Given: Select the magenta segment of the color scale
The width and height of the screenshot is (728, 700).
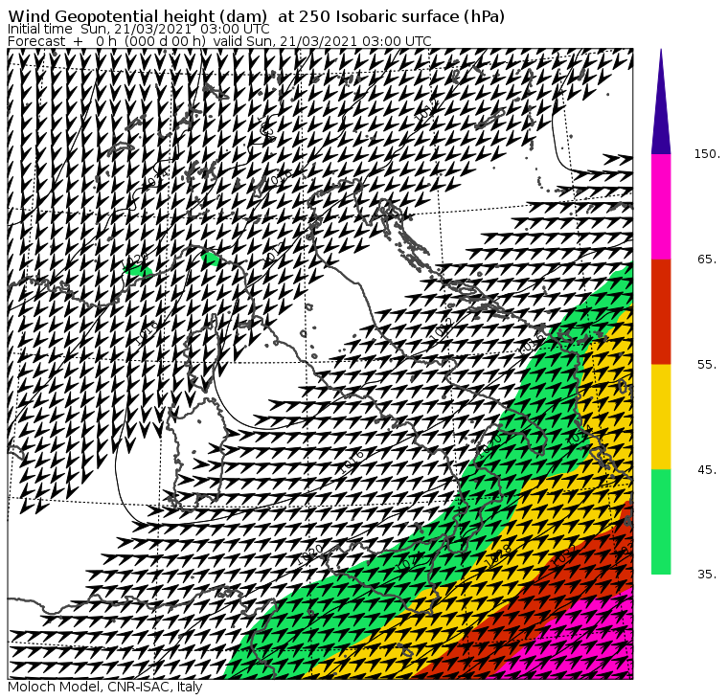Looking at the screenshot, I should point(661,207).
